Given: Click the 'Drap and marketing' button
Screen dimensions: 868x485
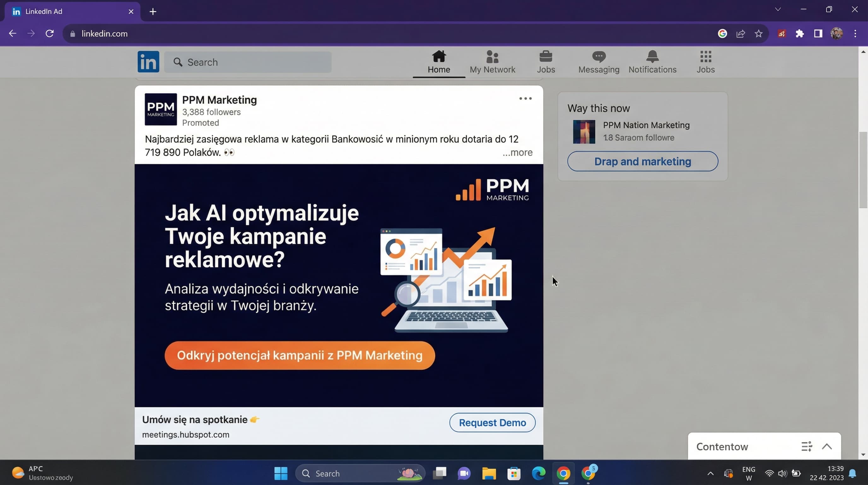Looking at the screenshot, I should pos(642,161).
